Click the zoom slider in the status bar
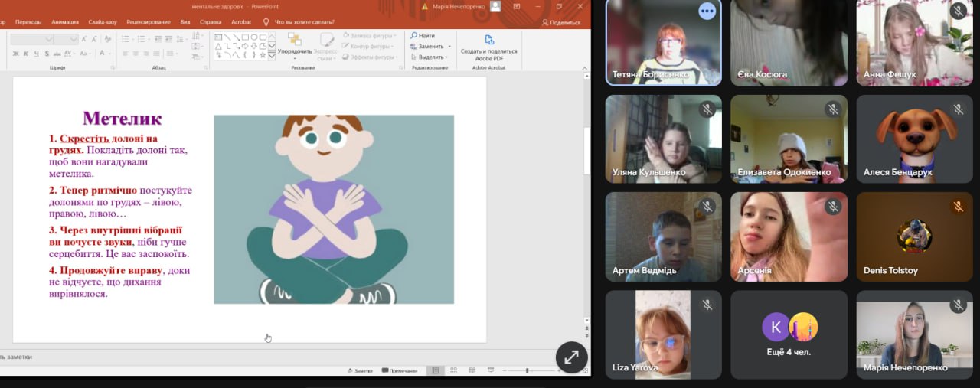Image resolution: width=980 pixels, height=388 pixels. coord(527,370)
